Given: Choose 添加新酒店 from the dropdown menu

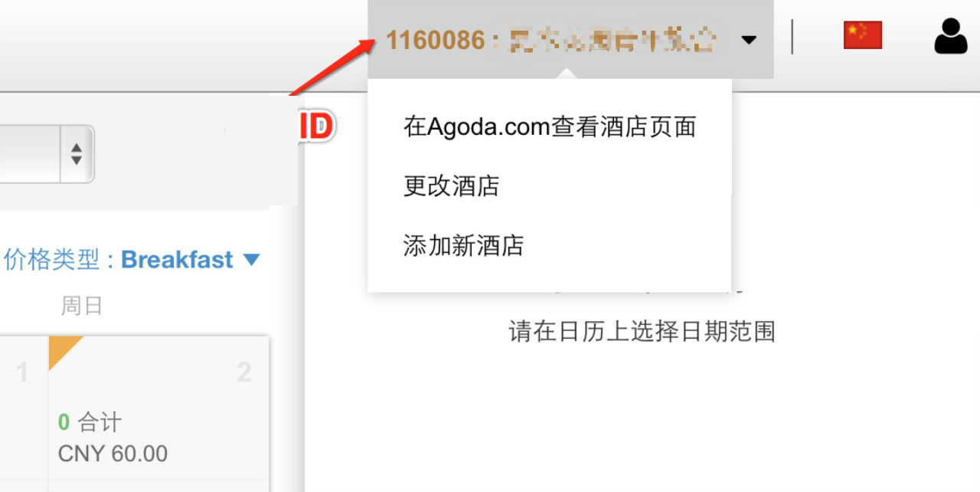Looking at the screenshot, I should click(x=464, y=246).
